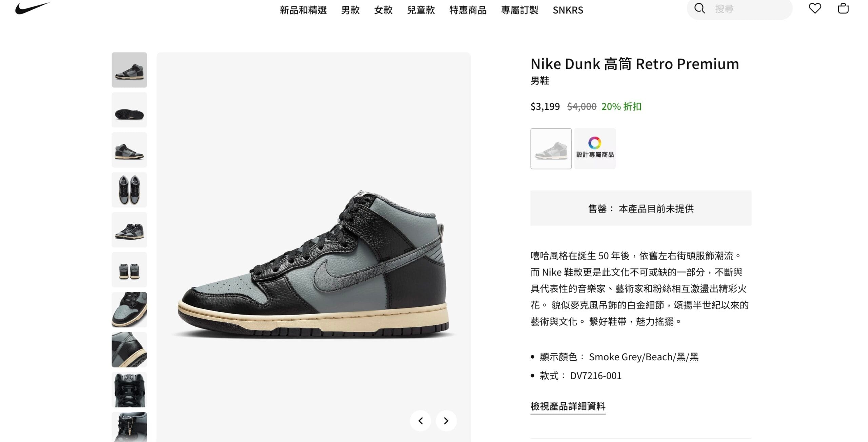868x442 pixels.
Task: Select the shoe sole thumbnail
Action: 129,110
